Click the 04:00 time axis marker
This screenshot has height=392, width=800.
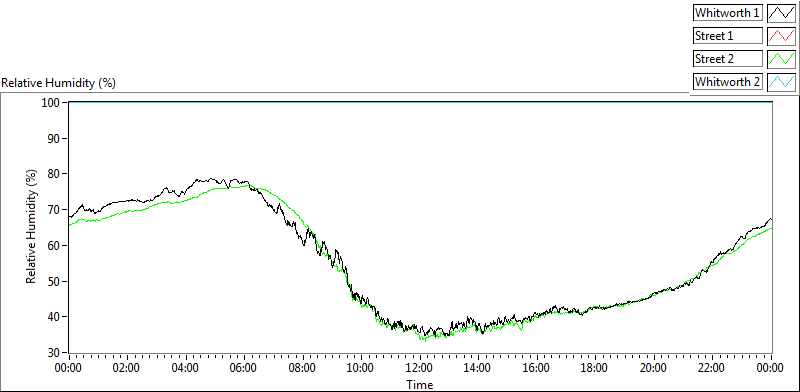click(x=186, y=368)
